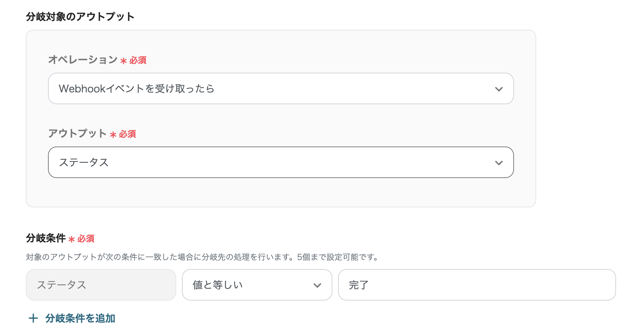Open the 値と等しい comparison dropdown
Screen dimensions: 644x331
coord(257,285)
